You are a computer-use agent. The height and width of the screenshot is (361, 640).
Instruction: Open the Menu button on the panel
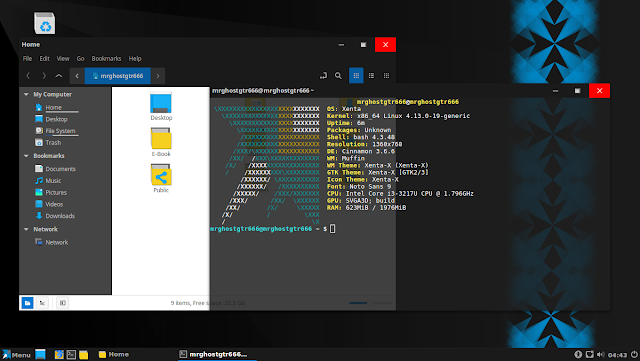[x=16, y=354]
